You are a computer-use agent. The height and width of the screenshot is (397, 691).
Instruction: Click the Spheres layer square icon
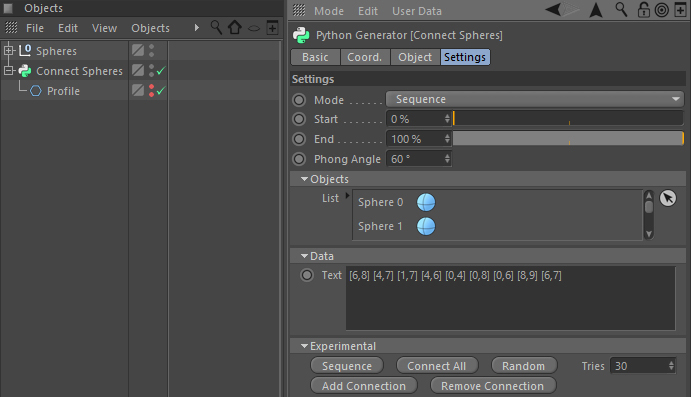coord(138,50)
